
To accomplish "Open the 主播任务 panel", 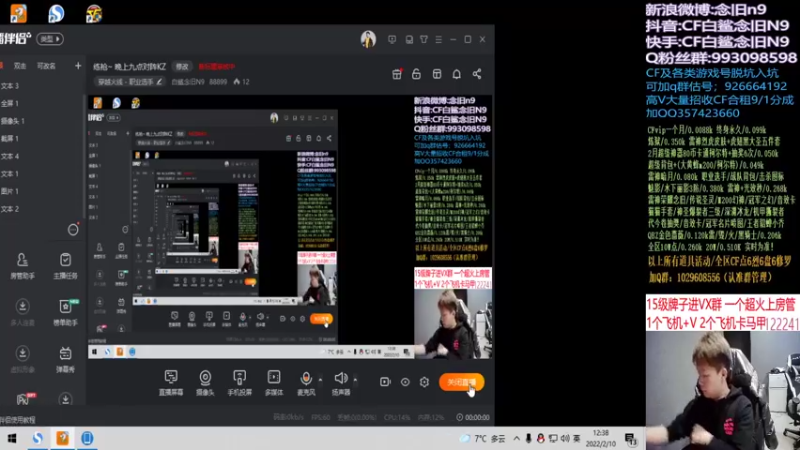I will click(x=65, y=265).
